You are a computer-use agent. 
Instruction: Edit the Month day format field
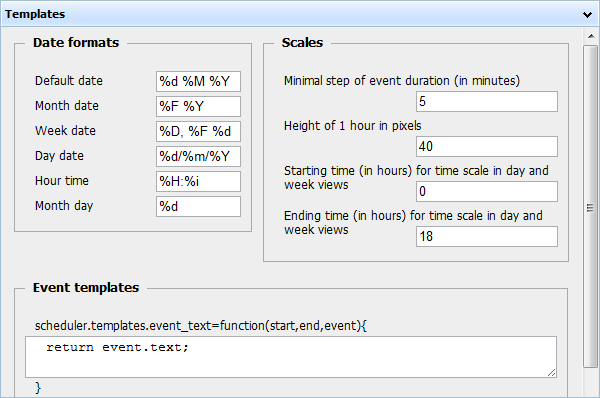[x=198, y=207]
